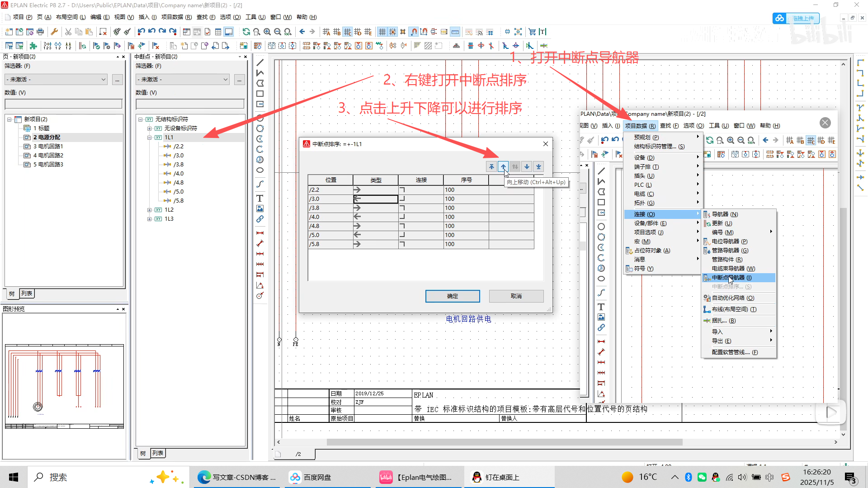Viewport: 868px width, 488px height.
Task: Select page 3 电机回路1 in tree
Action: tap(48, 147)
